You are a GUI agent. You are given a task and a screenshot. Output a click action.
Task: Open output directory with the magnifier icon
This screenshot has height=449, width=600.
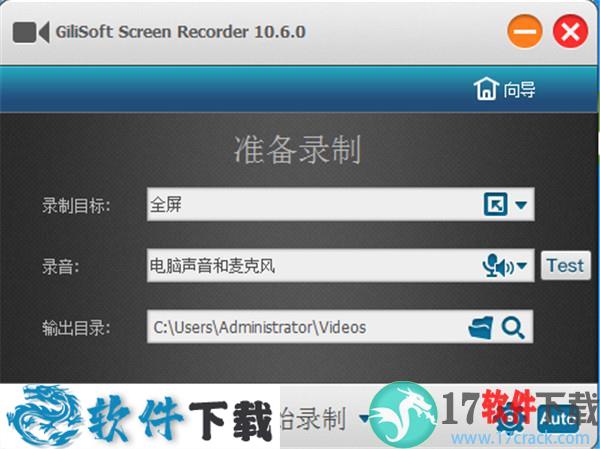pyautogui.click(x=513, y=328)
